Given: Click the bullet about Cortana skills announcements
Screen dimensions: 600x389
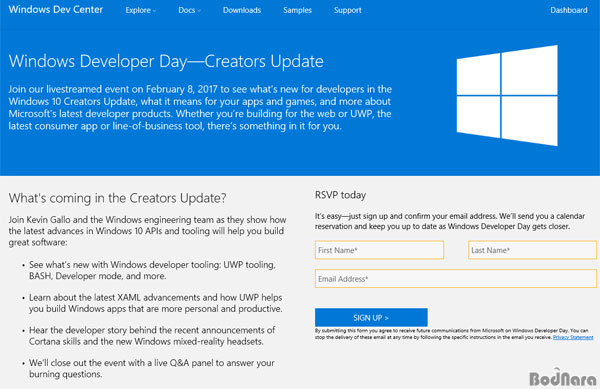Looking at the screenshot, I should (x=152, y=335).
